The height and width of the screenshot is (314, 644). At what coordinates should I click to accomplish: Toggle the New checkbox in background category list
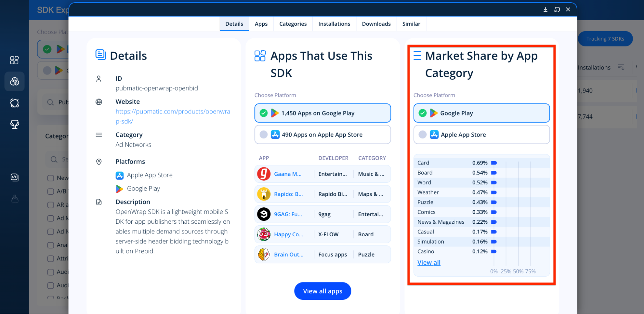pos(51,178)
